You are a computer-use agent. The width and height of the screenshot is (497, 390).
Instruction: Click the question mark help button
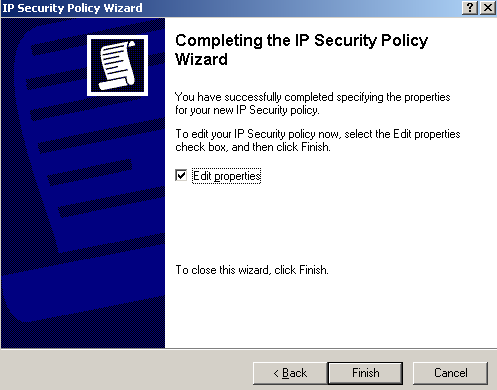(x=470, y=8)
